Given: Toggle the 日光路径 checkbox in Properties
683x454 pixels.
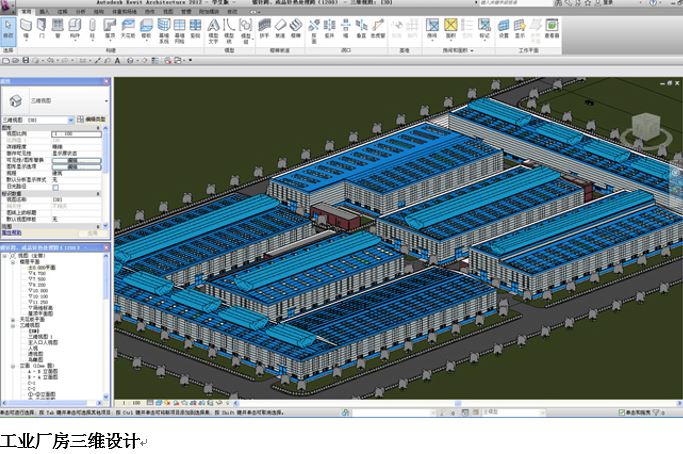Looking at the screenshot, I should click(56, 187).
